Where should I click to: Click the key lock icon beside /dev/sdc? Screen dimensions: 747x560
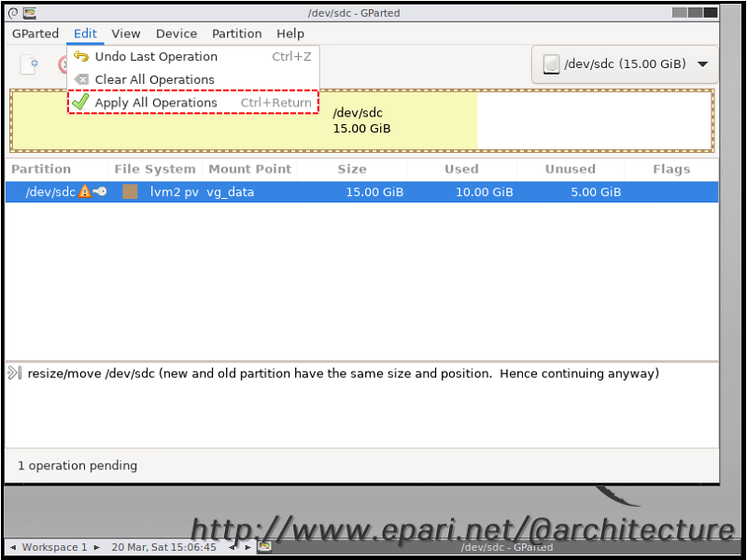100,191
